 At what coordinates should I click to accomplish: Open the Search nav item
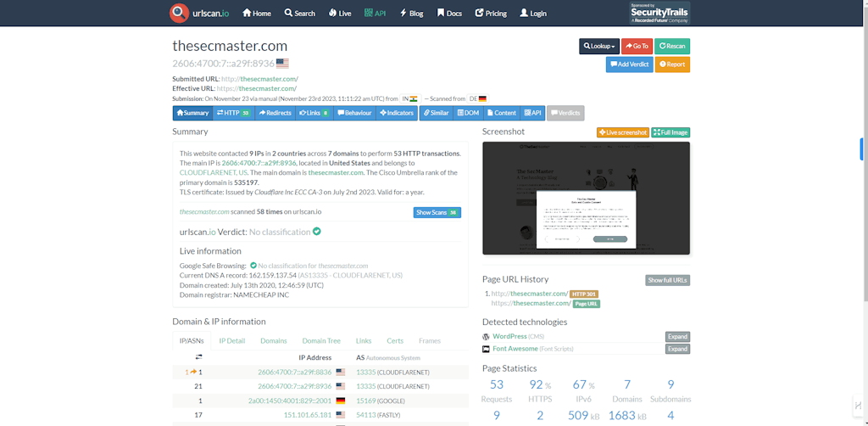click(299, 14)
